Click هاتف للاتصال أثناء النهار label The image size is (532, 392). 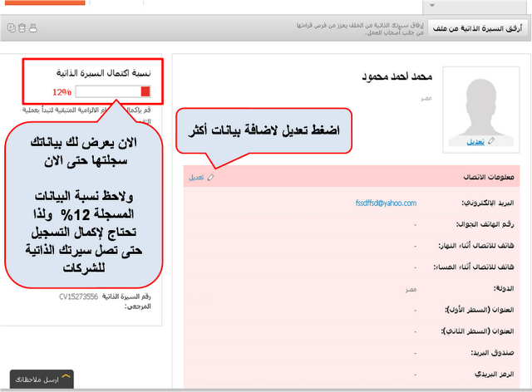point(476,246)
